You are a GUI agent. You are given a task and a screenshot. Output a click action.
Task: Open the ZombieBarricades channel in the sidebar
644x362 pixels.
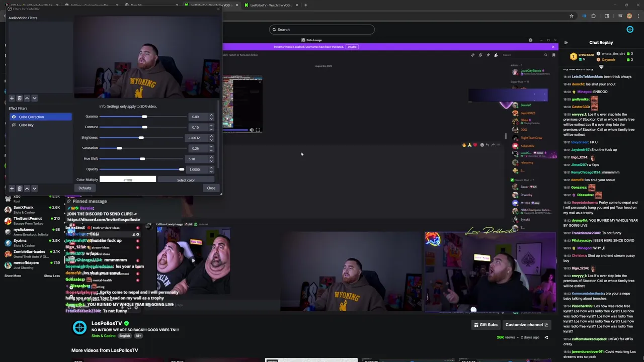[x=31, y=253]
